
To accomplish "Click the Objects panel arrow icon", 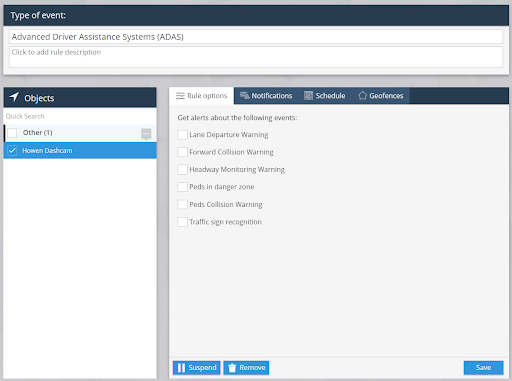I will [x=14, y=97].
